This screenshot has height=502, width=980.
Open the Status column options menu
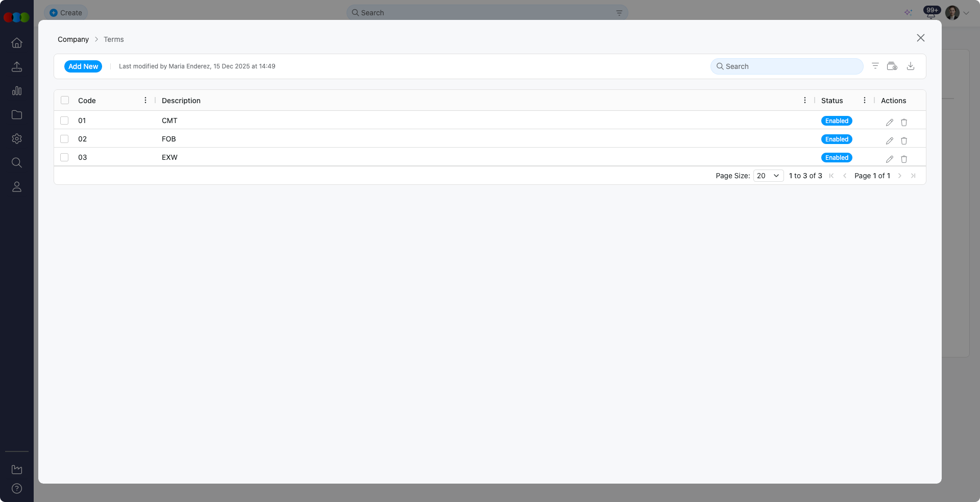pyautogui.click(x=864, y=100)
